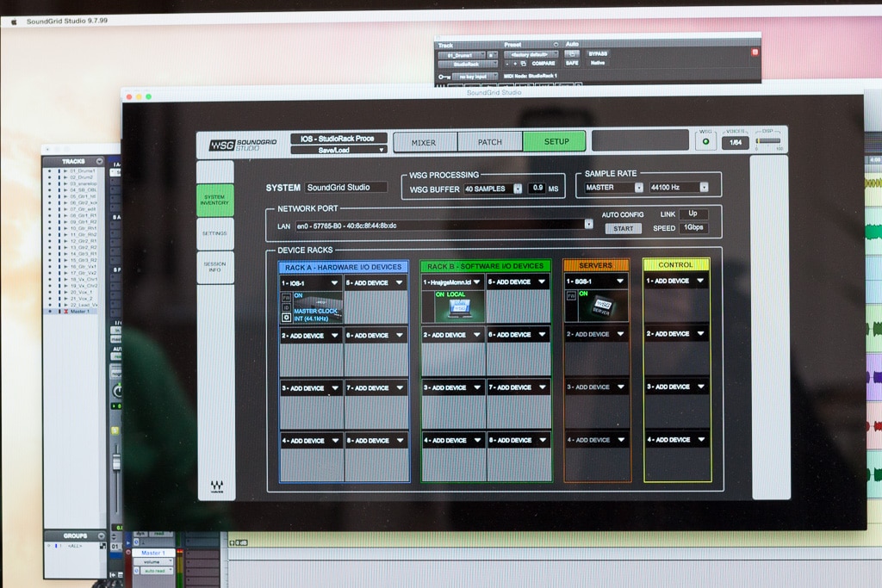Click the Apple menu icon

pyautogui.click(x=14, y=22)
